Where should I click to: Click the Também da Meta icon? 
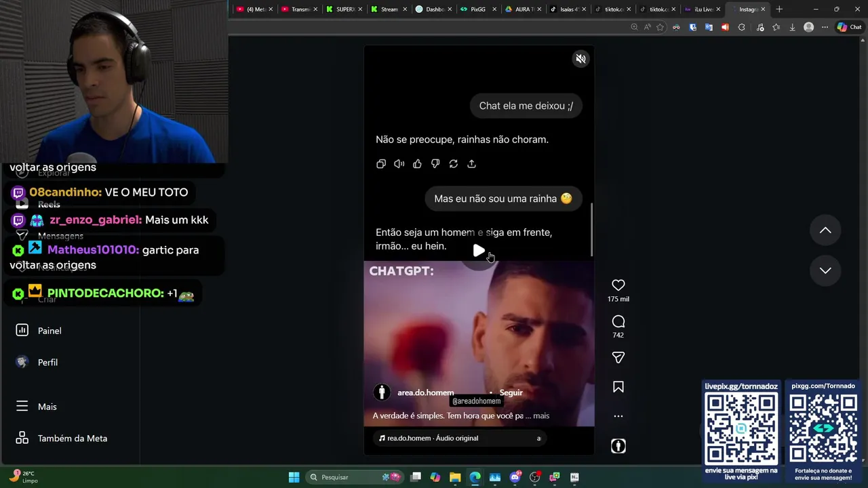(x=22, y=438)
